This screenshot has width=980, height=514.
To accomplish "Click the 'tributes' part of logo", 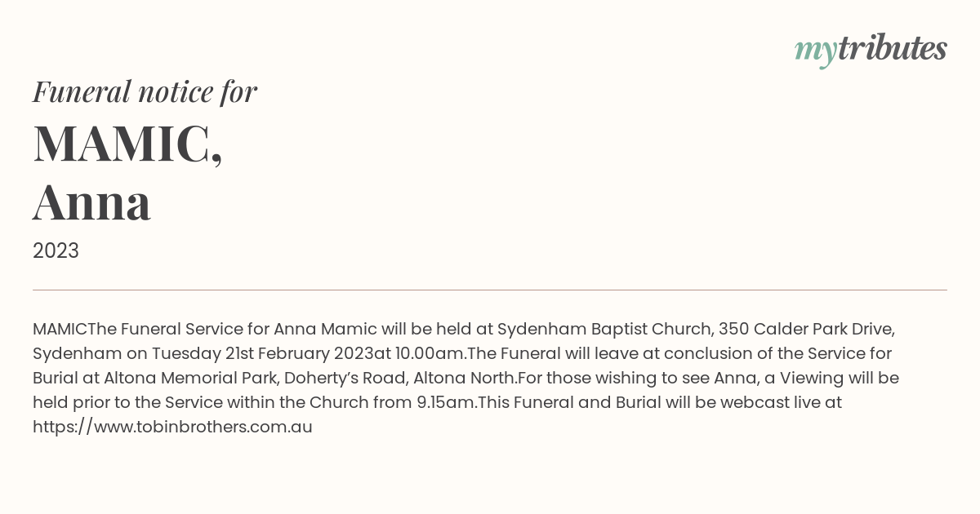I will tap(892, 49).
